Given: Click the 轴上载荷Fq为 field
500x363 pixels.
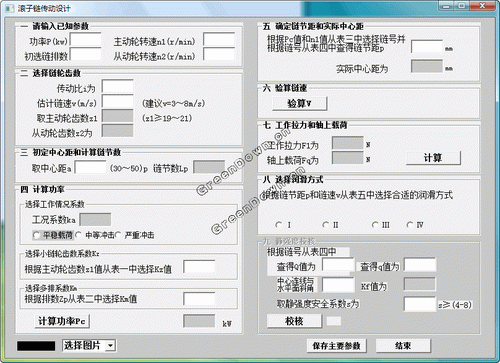Looking at the screenshot, I should [348, 158].
